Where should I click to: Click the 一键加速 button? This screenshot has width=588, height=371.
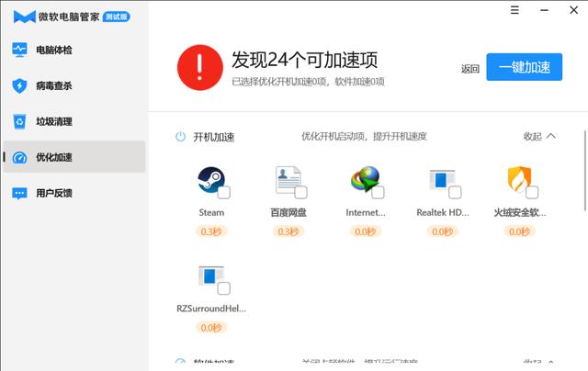coord(525,67)
